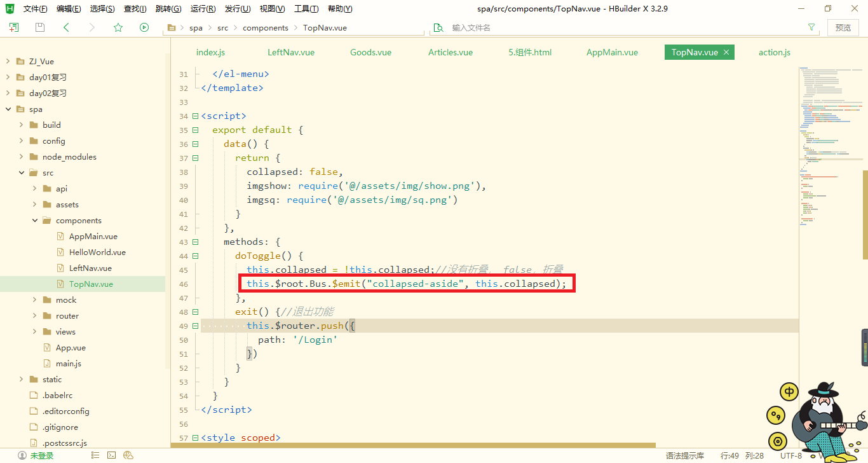Click the components breadcrumb segment
Screen dimensions: 868x463
[x=266, y=28]
